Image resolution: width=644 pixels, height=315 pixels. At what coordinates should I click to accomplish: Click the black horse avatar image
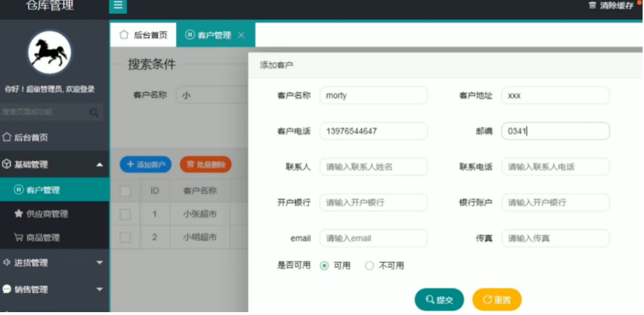[49, 53]
